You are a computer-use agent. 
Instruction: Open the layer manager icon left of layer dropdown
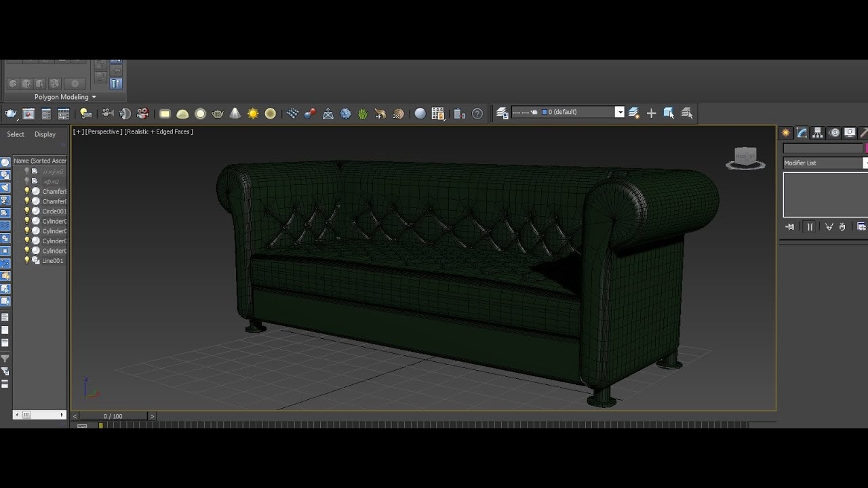[x=502, y=114]
